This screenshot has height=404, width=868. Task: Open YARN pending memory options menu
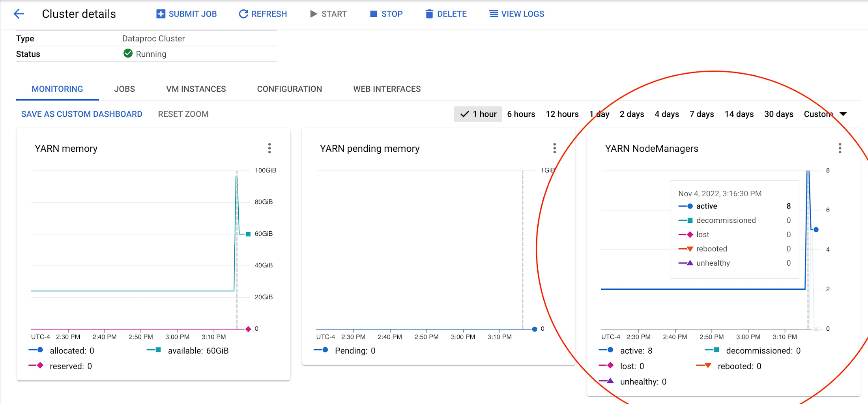click(554, 148)
